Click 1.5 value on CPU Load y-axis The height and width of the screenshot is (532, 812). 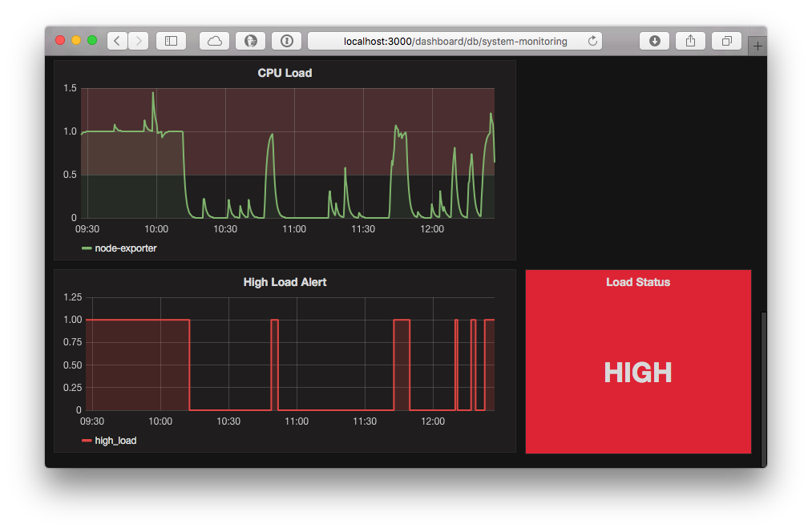pyautogui.click(x=70, y=88)
